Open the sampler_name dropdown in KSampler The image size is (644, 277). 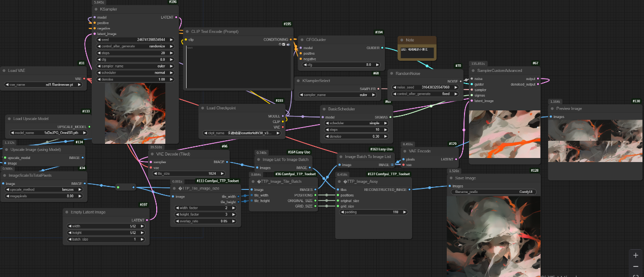134,66
